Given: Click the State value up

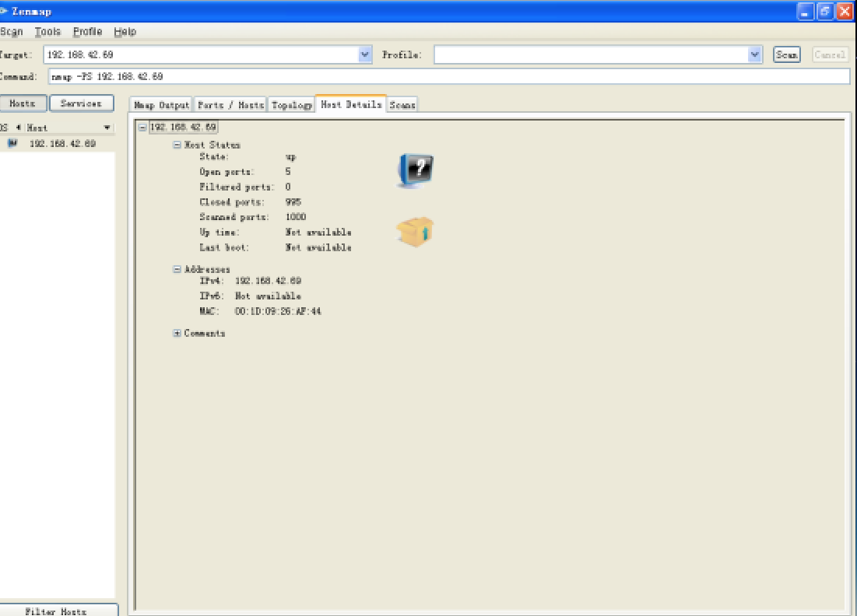Looking at the screenshot, I should click(x=290, y=157).
